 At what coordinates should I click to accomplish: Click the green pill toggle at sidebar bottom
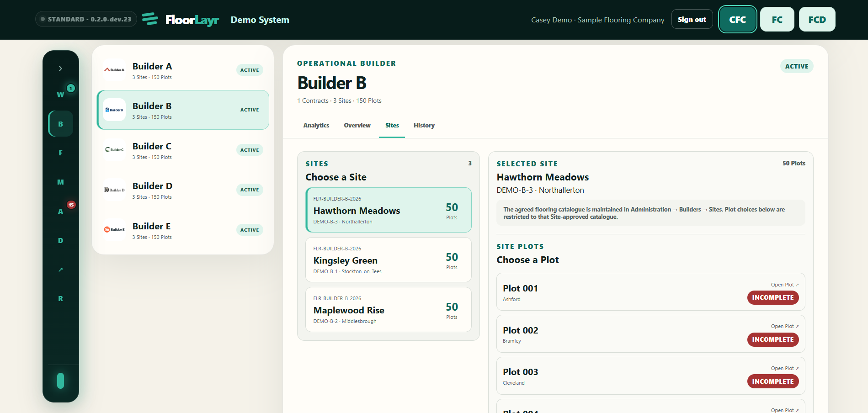tap(60, 381)
